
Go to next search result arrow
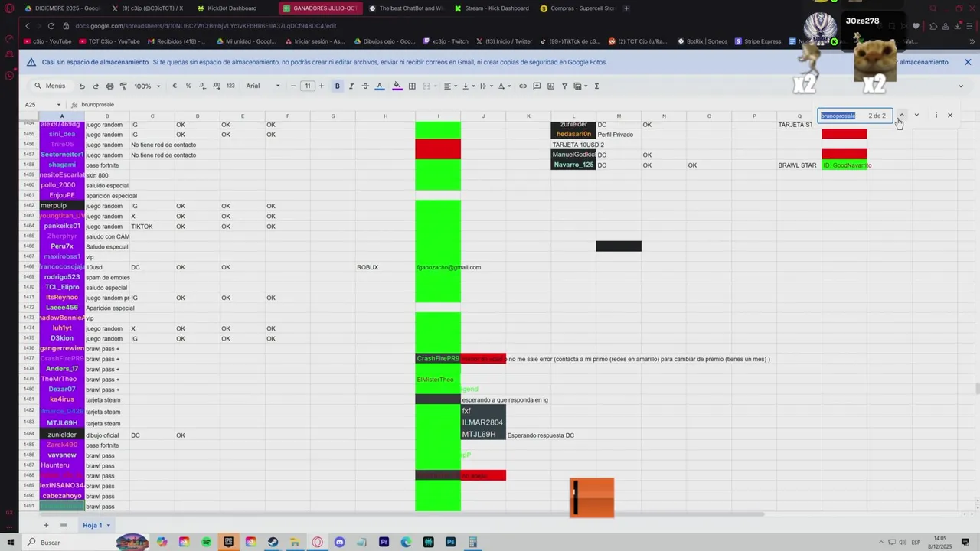point(916,116)
